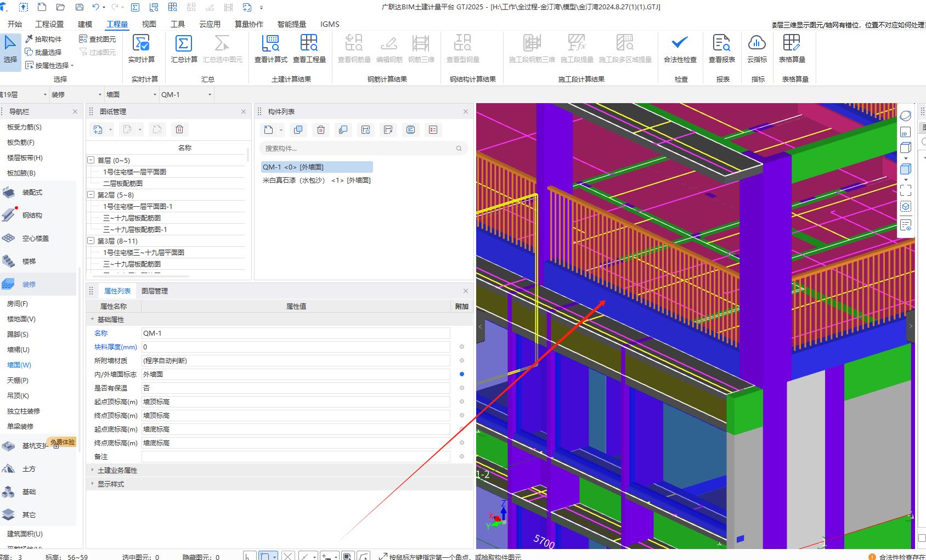Select 踢脚(S) in navigation list
926x560 pixels.
tap(18, 334)
